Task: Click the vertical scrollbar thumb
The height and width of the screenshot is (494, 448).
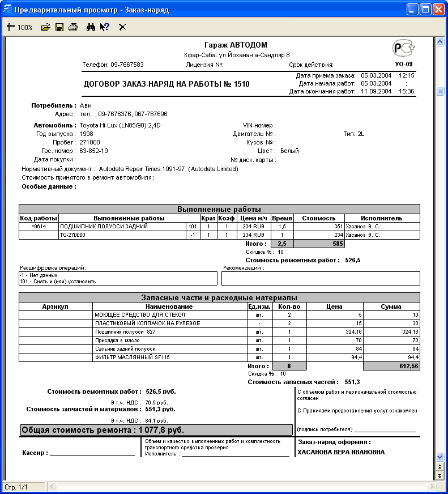Action: pos(439,91)
